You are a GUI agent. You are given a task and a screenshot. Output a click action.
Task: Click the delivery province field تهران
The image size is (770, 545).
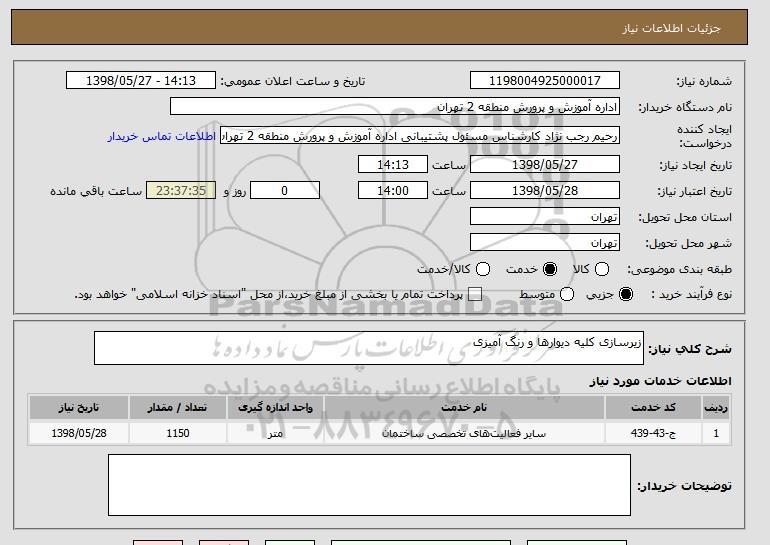545,217
